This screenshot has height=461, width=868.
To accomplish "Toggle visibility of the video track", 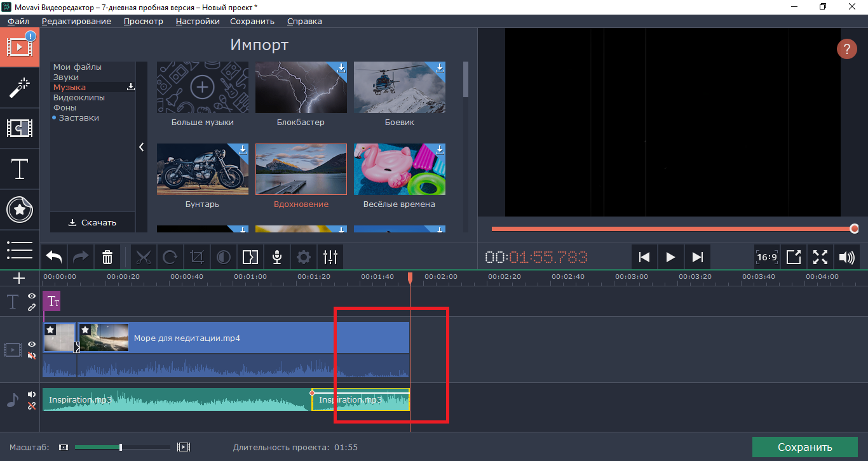I will point(32,344).
